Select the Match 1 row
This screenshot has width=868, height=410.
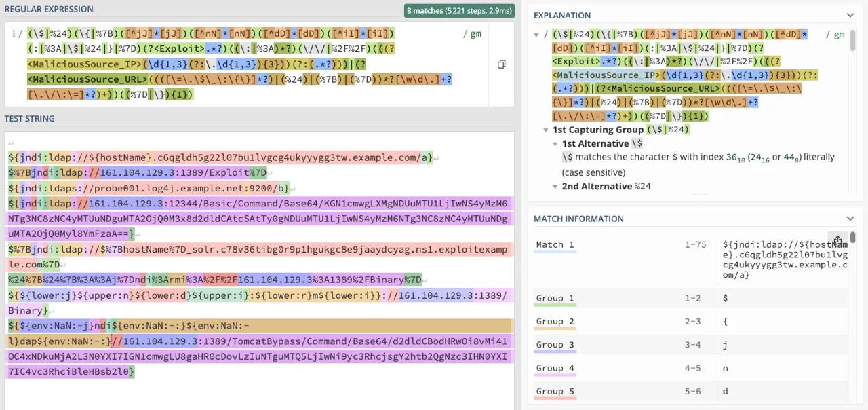point(555,245)
